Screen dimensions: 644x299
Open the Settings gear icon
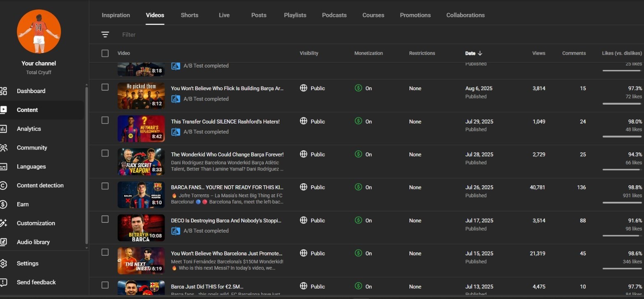tap(3, 264)
